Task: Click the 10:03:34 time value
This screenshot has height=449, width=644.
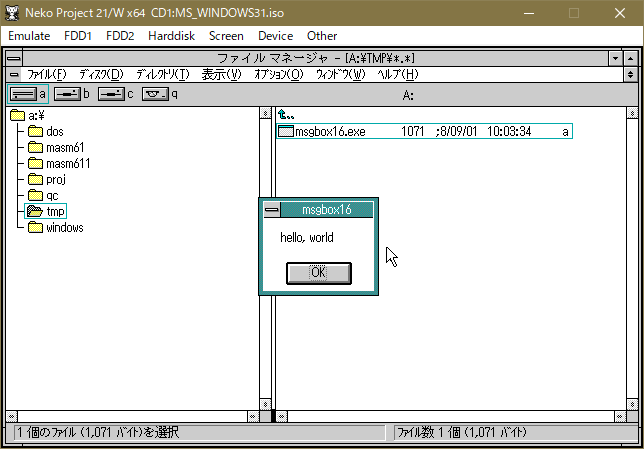Action: click(509, 131)
